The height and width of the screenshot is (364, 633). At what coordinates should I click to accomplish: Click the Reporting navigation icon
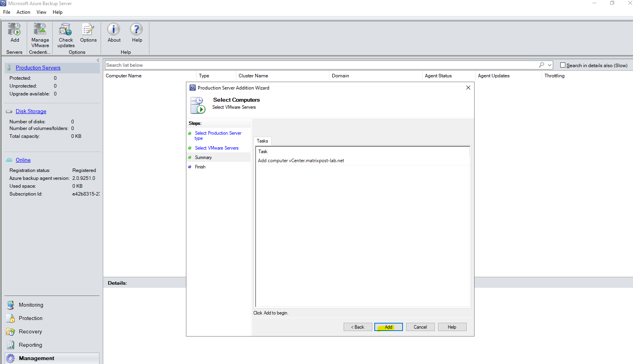(11, 345)
